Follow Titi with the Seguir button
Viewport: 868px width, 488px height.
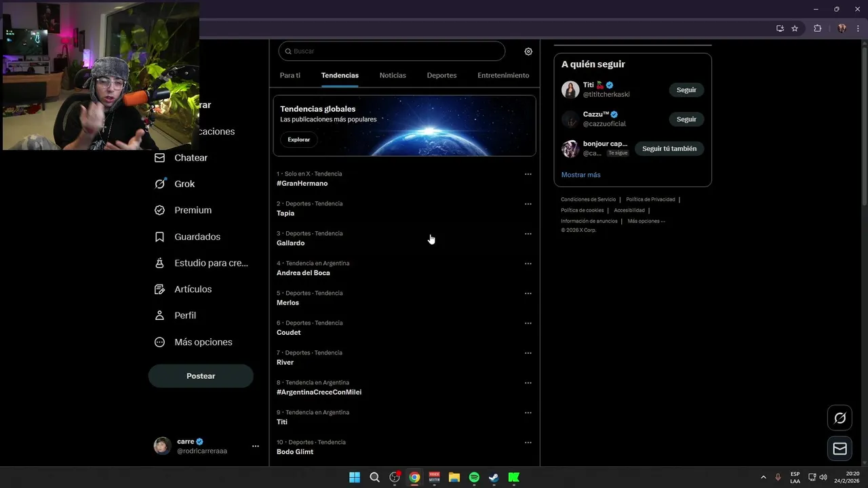pos(686,90)
